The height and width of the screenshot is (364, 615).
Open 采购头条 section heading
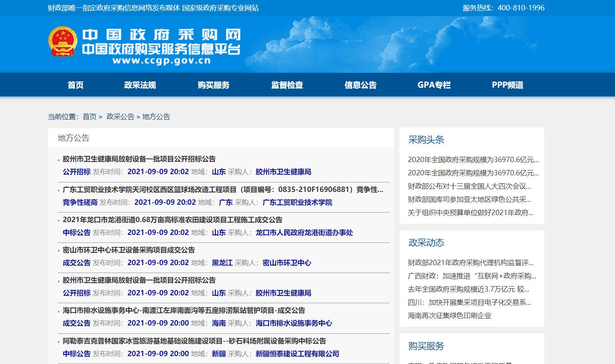tap(426, 139)
